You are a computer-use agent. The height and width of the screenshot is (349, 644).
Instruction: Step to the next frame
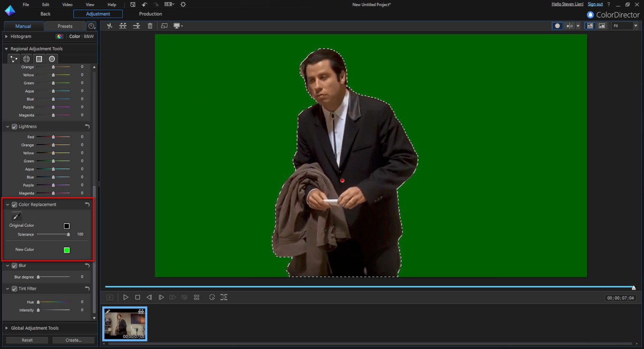[161, 297]
